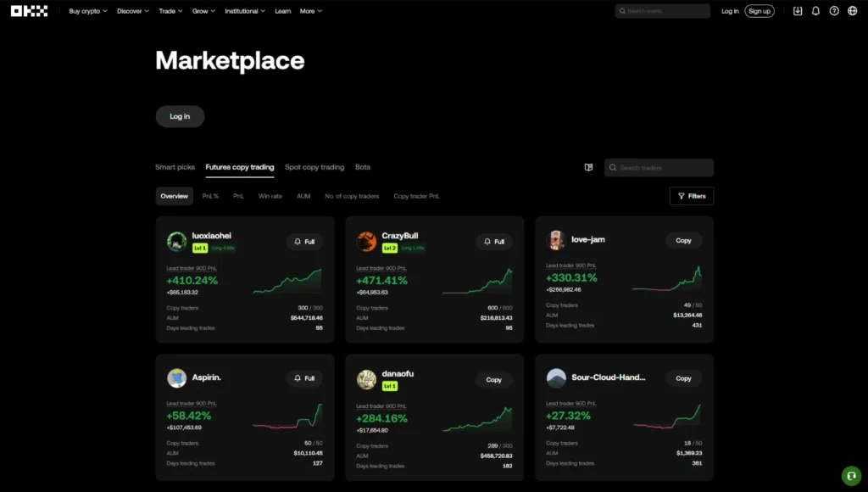868x492 pixels.
Task: Expand the Buy crypto dropdown menu
Action: [87, 11]
